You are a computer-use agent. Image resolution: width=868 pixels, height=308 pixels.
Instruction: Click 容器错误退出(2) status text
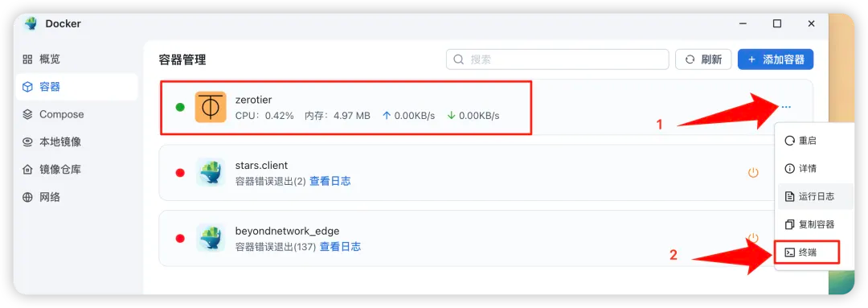[x=271, y=181]
